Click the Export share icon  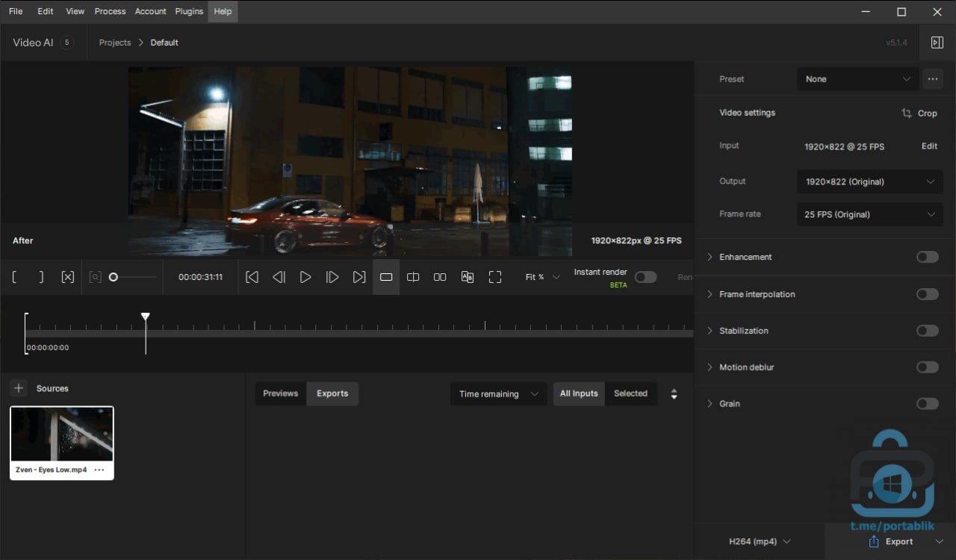tap(874, 541)
